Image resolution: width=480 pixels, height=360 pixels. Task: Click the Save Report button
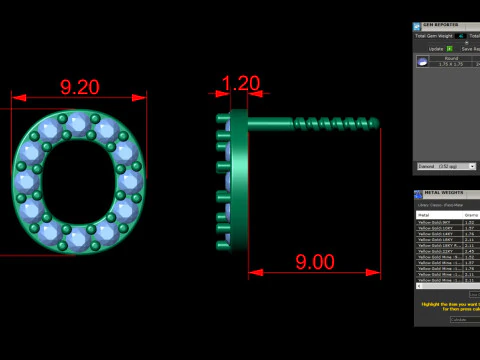click(x=470, y=49)
